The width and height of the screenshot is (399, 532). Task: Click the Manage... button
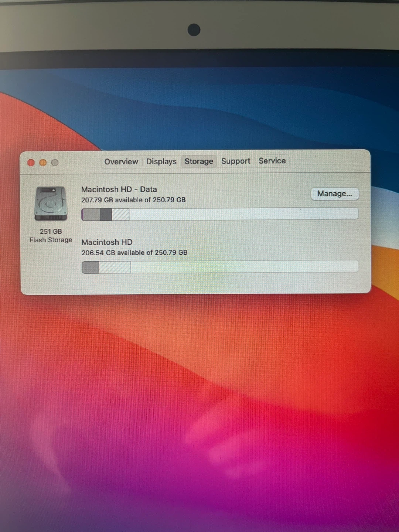[334, 194]
